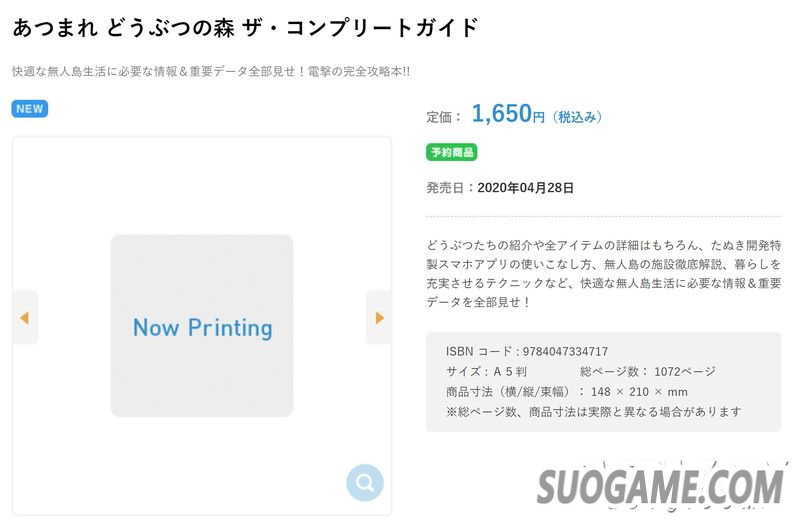Click the blue NEW badge
Screen dimensions: 800x524
click(30, 109)
